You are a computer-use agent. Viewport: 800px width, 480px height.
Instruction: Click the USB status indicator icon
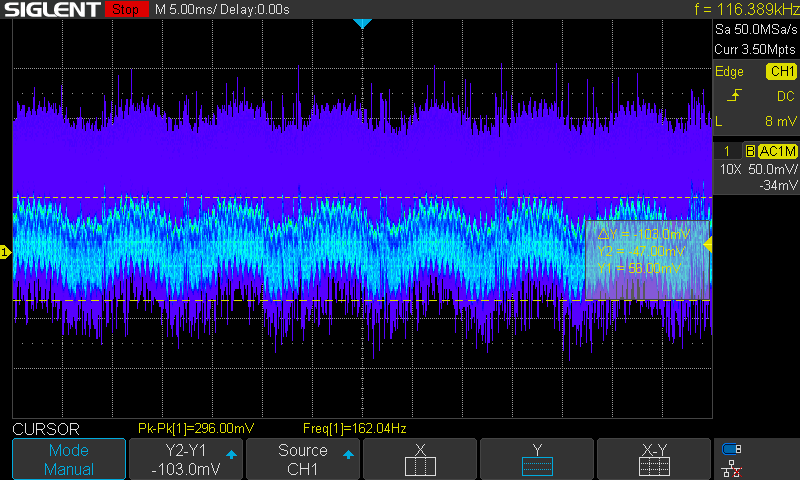732,449
